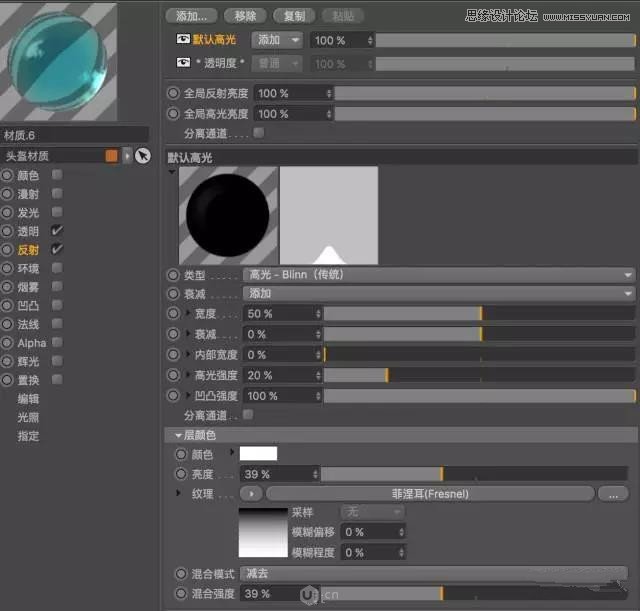The height and width of the screenshot is (611, 640).
Task: Click the animation dot beside 凹凸强度
Action: tap(173, 395)
